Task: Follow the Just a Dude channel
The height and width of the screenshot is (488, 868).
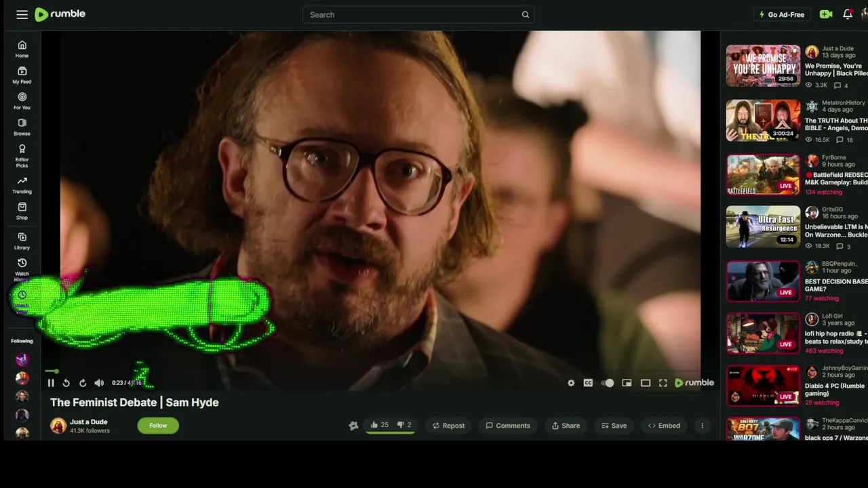Action: click(158, 426)
